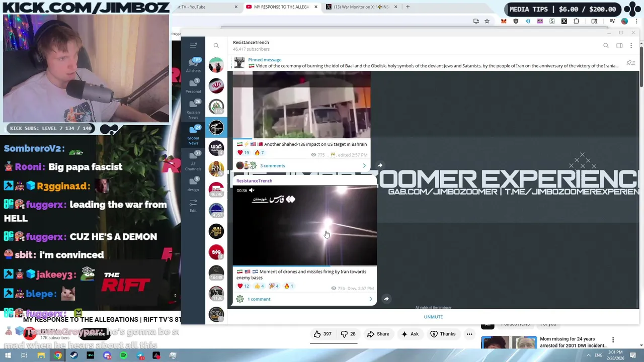Click the YouTube Thanks button
This screenshot has height=362, width=644.
[443, 334]
